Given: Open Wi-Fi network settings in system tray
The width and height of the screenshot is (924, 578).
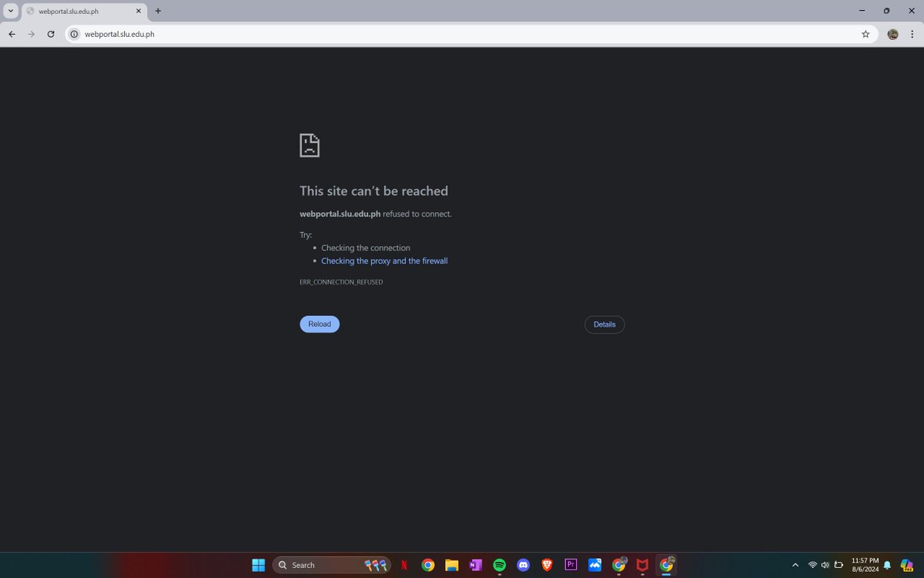Looking at the screenshot, I should [x=812, y=565].
